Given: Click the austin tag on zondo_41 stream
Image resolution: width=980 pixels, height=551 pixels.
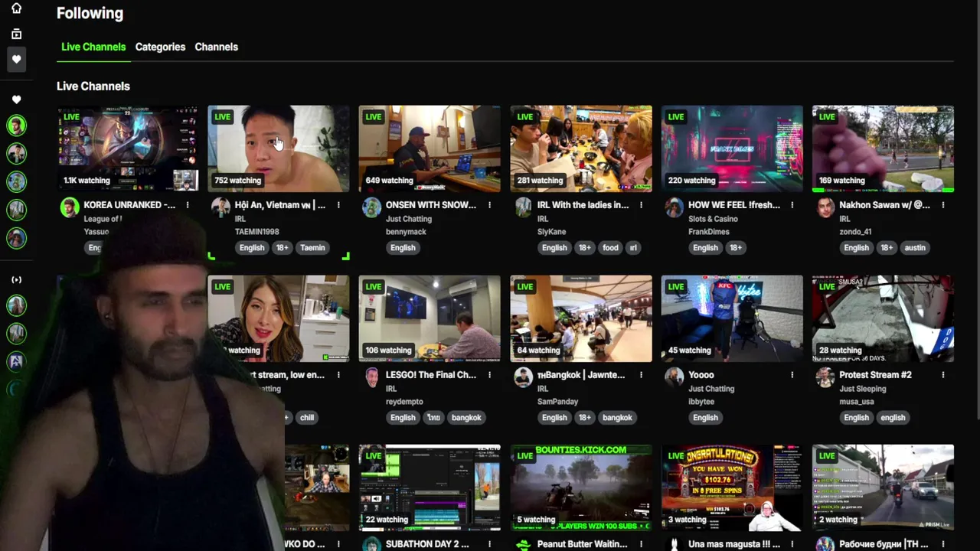Looking at the screenshot, I should (x=915, y=248).
